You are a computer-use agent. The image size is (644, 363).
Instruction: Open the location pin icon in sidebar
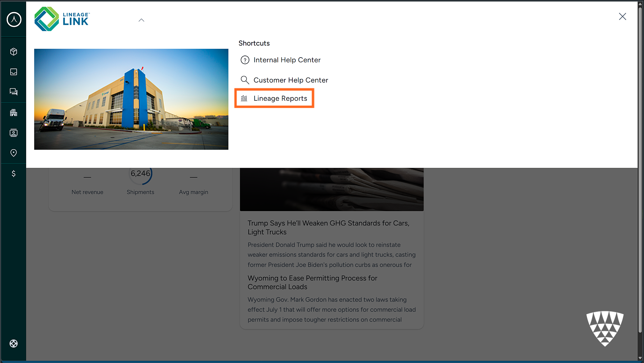14,153
